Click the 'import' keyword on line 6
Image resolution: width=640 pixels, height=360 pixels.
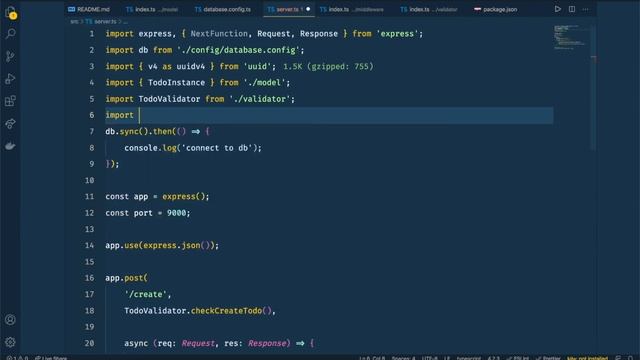click(120, 115)
